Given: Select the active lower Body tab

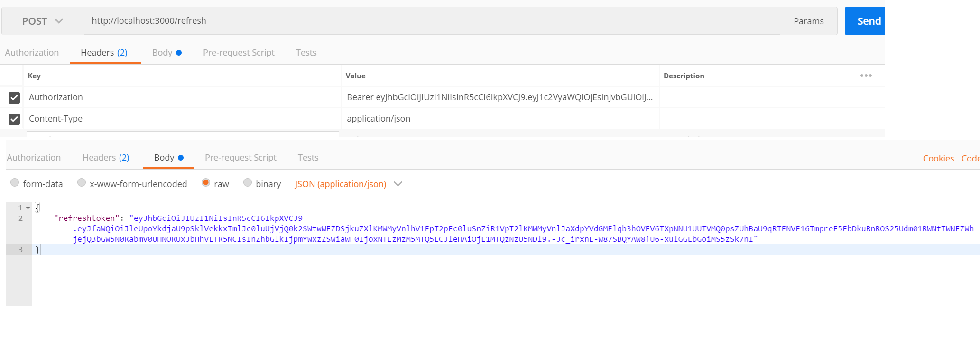Looking at the screenshot, I should pos(168,158).
